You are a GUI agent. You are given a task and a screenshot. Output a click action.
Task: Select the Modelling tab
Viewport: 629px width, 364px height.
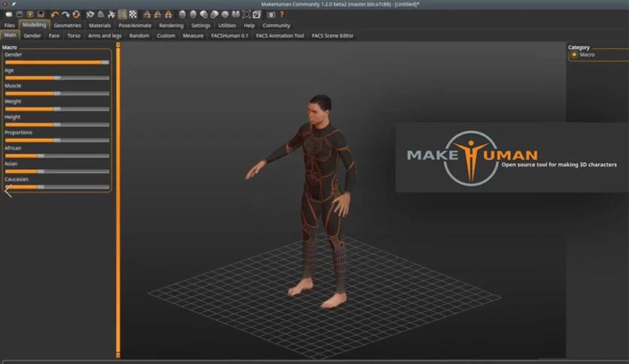(34, 25)
